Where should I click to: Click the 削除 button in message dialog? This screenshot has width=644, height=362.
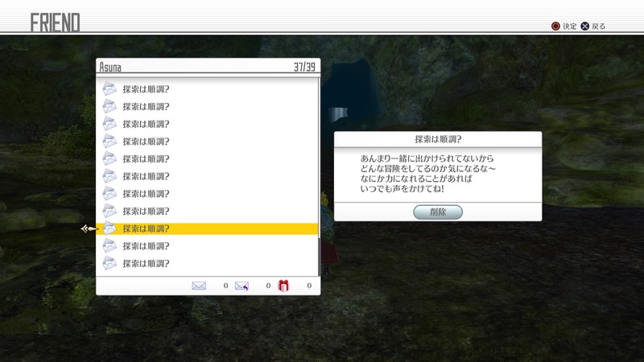click(438, 212)
